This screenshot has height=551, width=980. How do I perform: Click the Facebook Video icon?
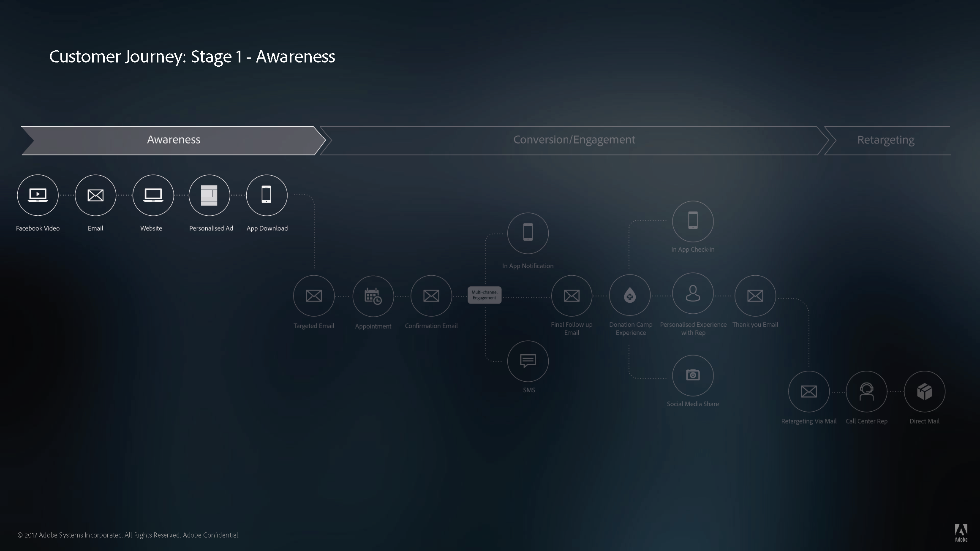[38, 195]
